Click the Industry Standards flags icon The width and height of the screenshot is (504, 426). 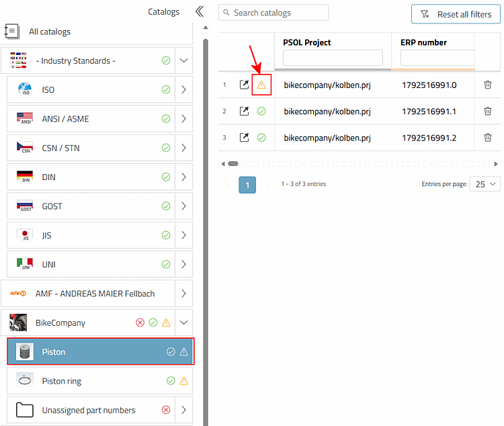click(18, 60)
